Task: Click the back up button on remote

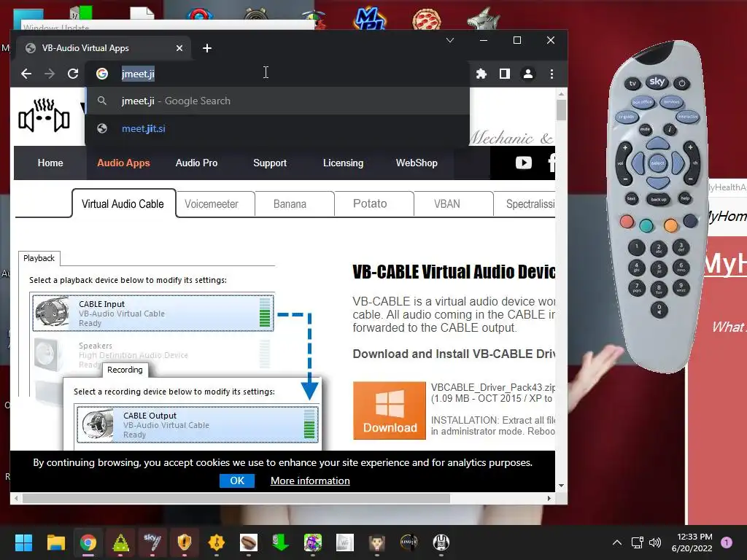Action: (659, 199)
